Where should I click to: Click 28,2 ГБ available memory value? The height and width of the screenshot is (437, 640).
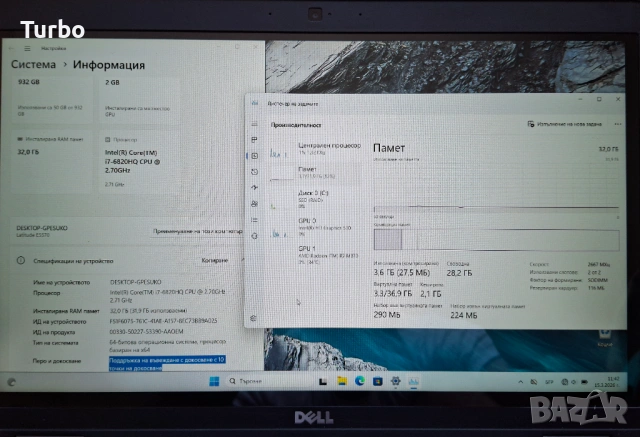pyautogui.click(x=459, y=273)
